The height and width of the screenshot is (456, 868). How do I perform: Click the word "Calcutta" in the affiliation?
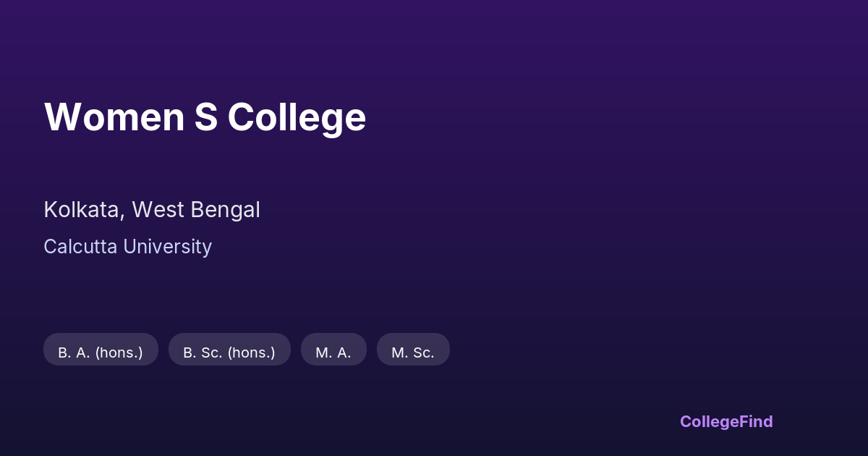point(80,247)
